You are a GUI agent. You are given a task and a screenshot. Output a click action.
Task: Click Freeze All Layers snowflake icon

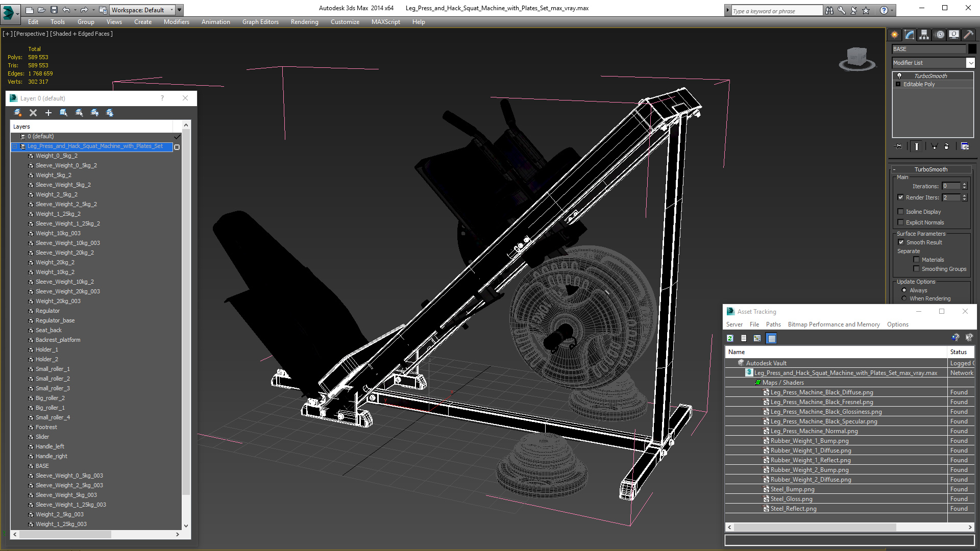(110, 113)
